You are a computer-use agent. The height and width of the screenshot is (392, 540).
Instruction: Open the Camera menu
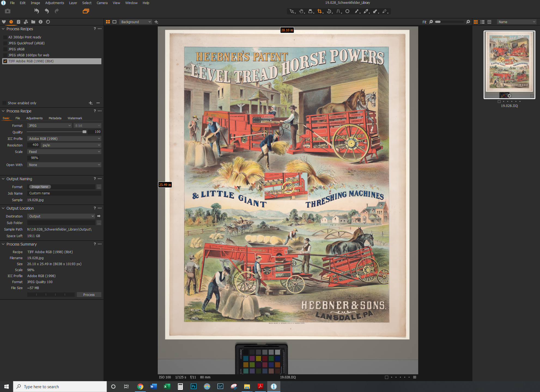(x=102, y=3)
